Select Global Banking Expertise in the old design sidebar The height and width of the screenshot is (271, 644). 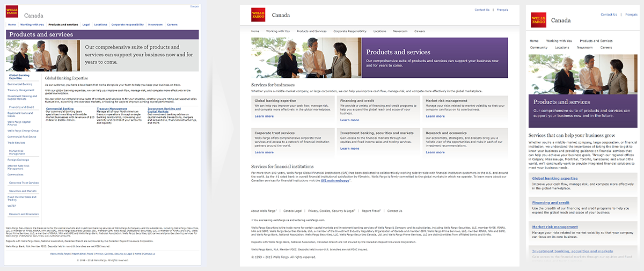[19, 77]
